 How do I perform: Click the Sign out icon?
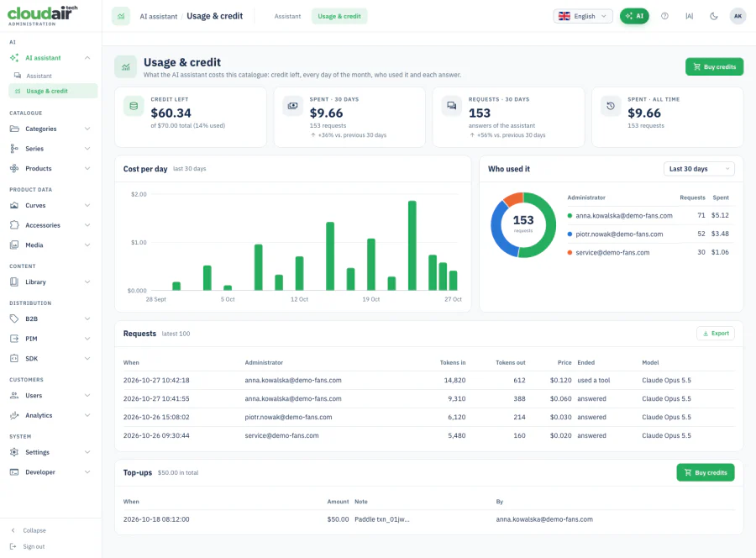click(13, 546)
